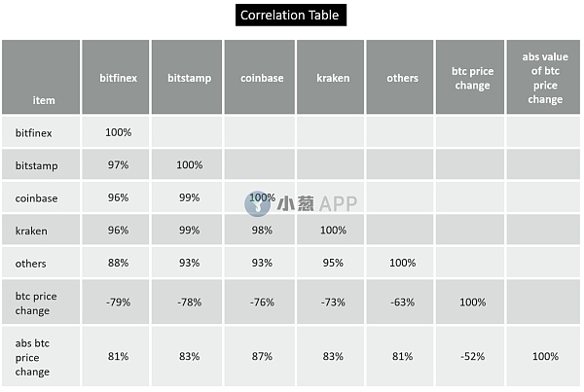
Task: Click the watermark logo icon in the table
Action: coord(257,203)
